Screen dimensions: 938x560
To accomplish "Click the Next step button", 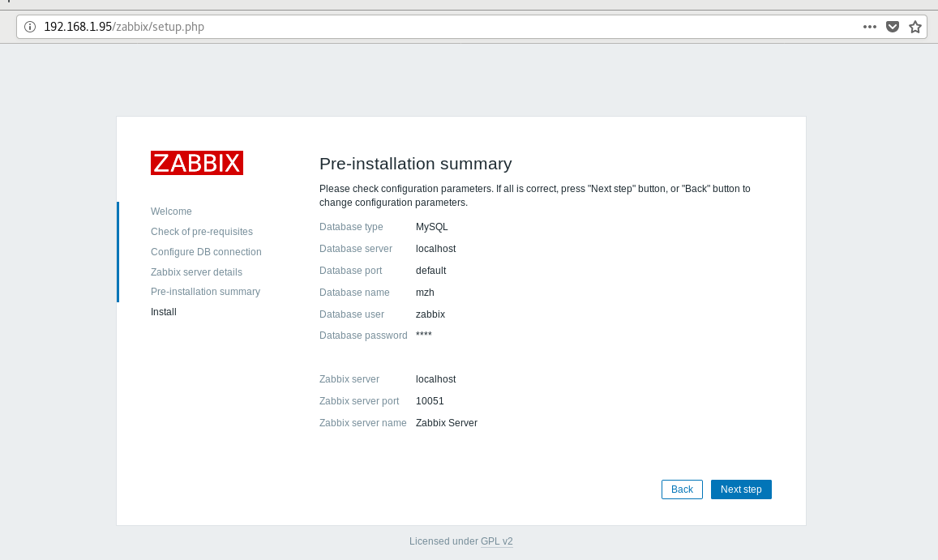I will (x=741, y=489).
